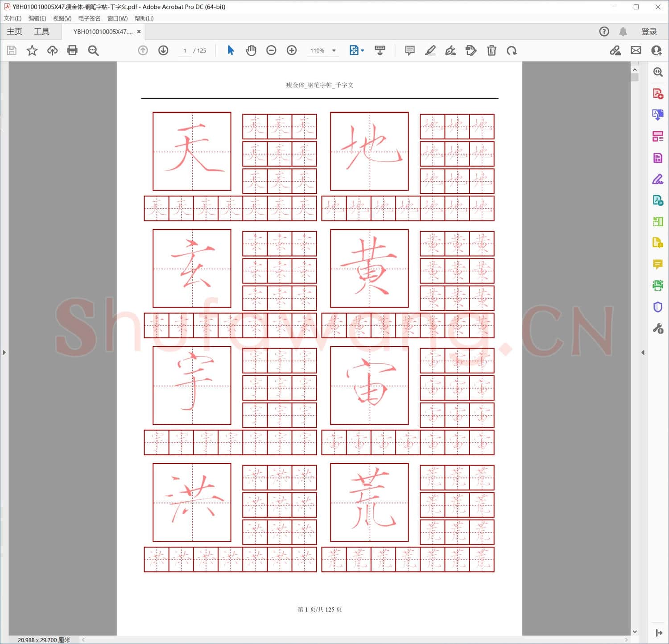Select the highlighter pen tool
This screenshot has height=644, width=669.
pyautogui.click(x=430, y=50)
